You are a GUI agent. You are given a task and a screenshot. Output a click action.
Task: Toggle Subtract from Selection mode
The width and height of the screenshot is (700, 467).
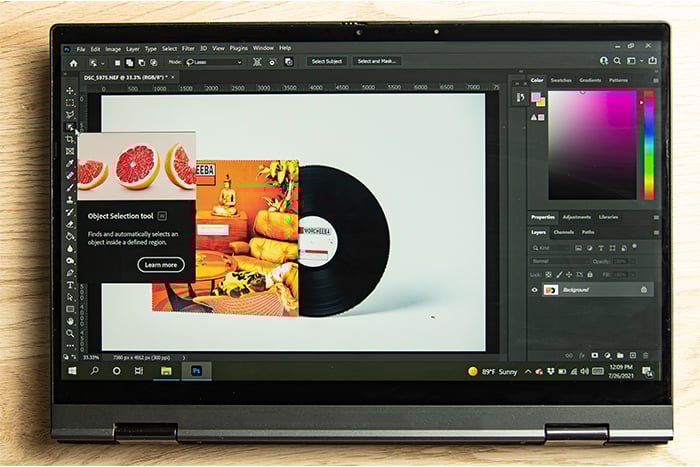[142, 63]
